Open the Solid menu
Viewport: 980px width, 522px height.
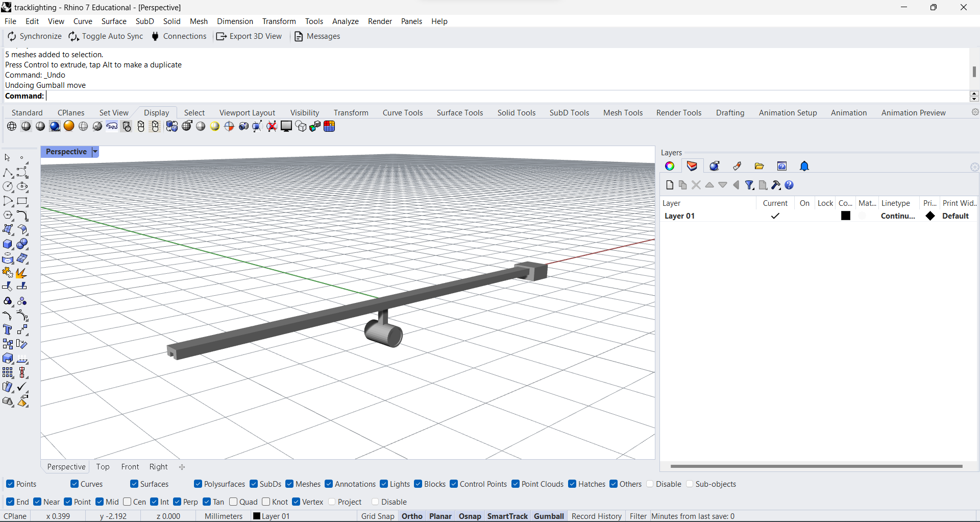[x=171, y=21]
